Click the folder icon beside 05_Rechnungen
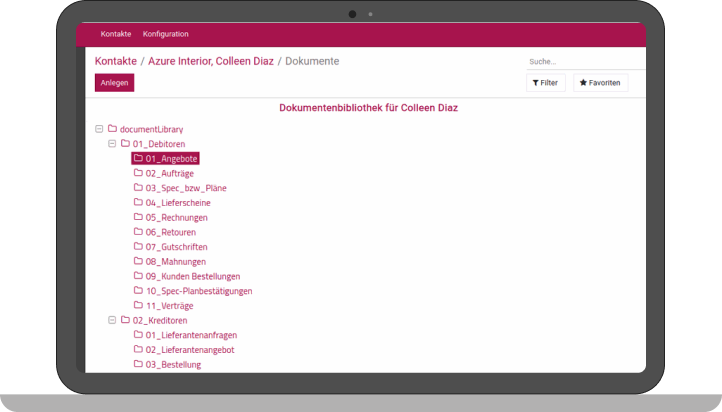This screenshot has height=412, width=722. 138,217
